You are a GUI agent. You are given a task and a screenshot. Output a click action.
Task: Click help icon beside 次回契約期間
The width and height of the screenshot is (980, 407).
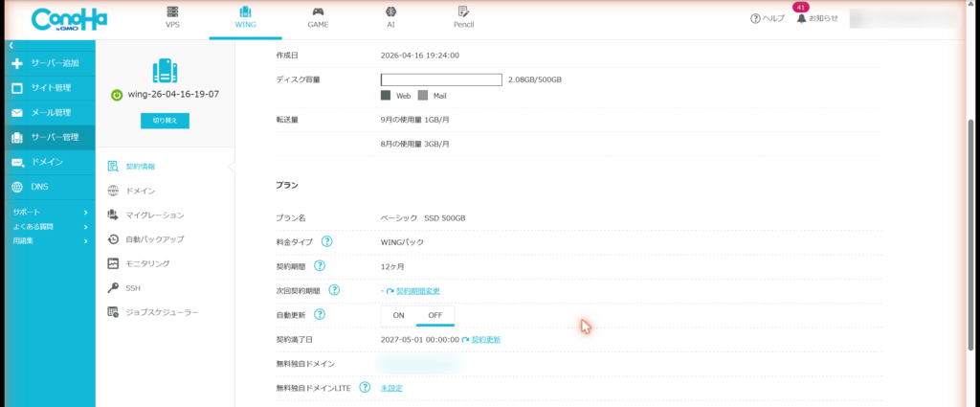[334, 290]
